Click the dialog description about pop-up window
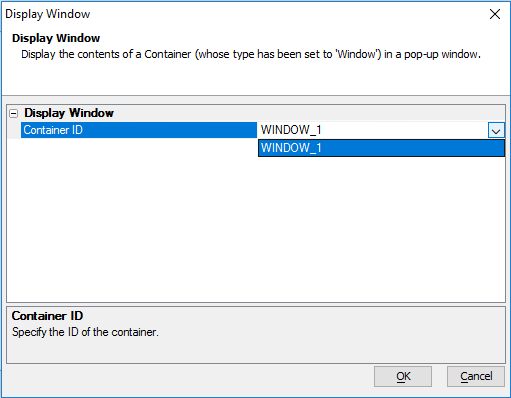Image resolution: width=511 pixels, height=398 pixels. coord(251,54)
